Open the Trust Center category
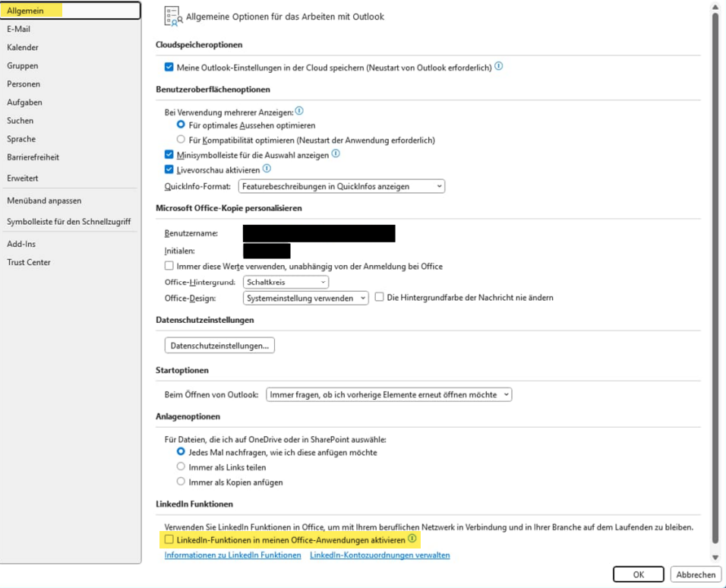 click(29, 262)
